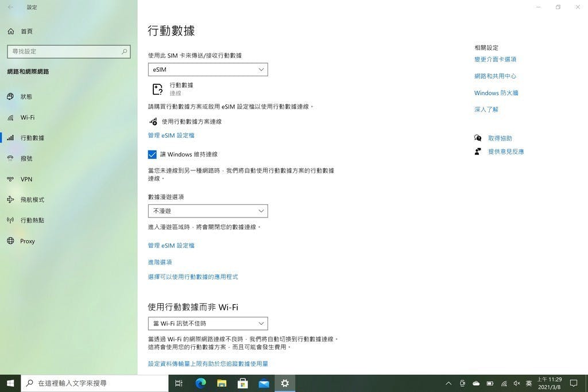Switch input language via 英 indicator
Viewport: 588px width, 392px height.
click(x=529, y=383)
